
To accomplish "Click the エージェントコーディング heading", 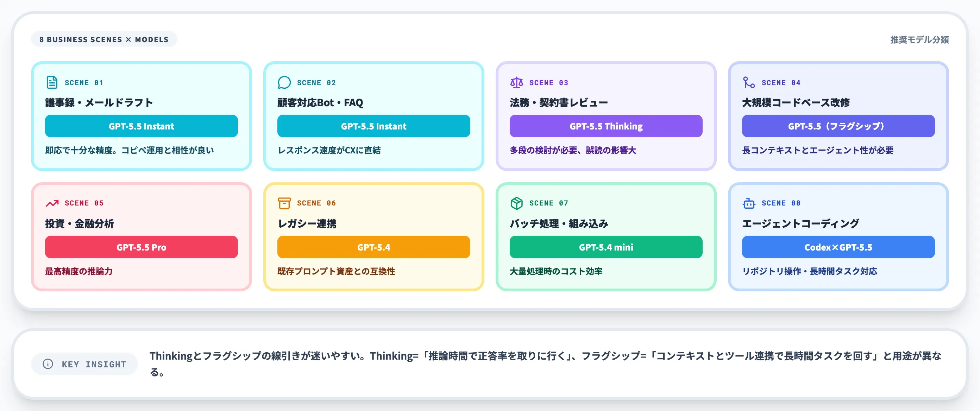I will (x=800, y=223).
